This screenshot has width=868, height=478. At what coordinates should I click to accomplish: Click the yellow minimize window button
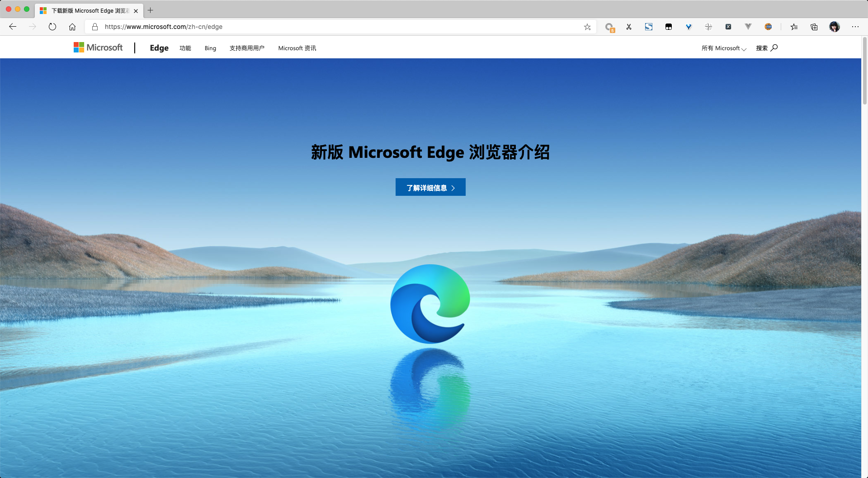[18, 9]
